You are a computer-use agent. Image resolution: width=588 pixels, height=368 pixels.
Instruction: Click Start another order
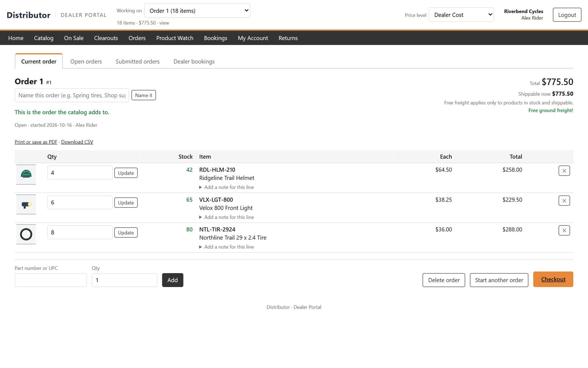pyautogui.click(x=499, y=280)
